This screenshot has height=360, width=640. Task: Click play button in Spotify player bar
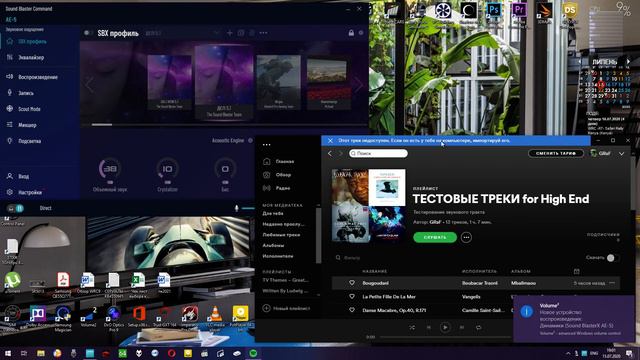pos(445,327)
